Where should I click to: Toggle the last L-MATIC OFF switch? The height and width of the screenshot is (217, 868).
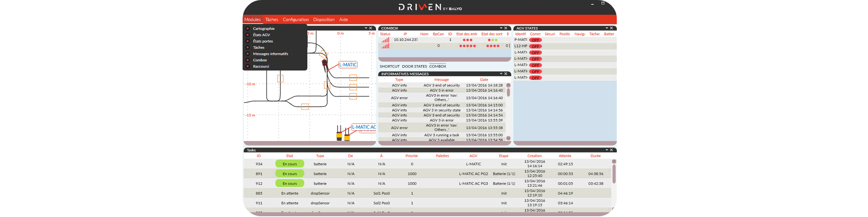point(536,78)
